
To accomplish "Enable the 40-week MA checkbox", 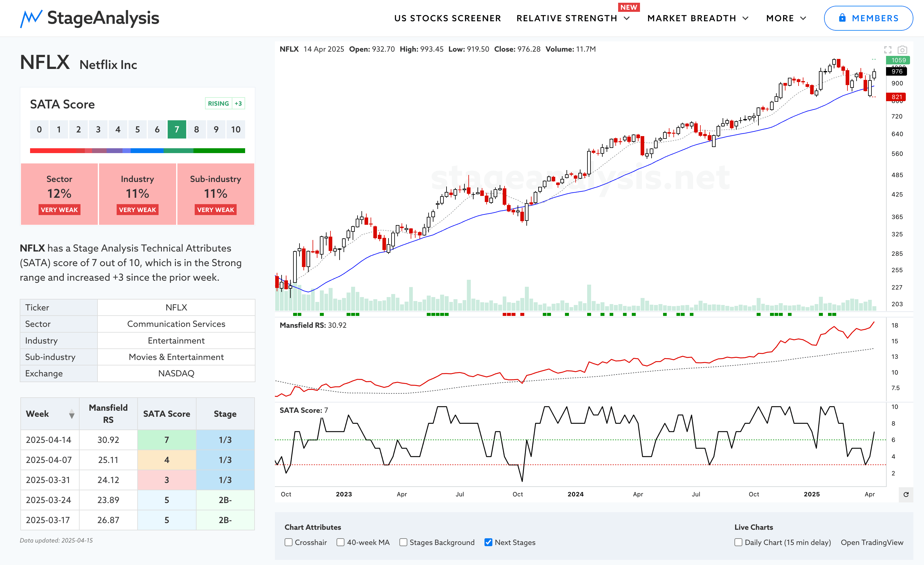I will [x=341, y=542].
